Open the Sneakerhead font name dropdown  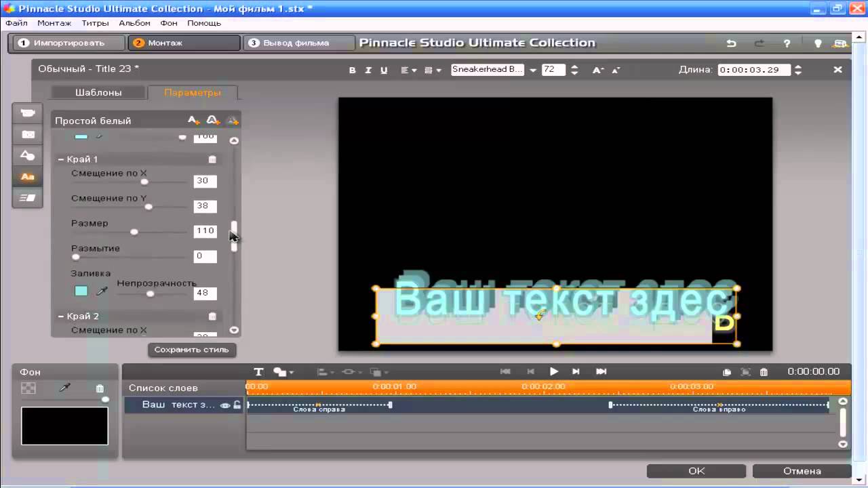click(x=533, y=70)
